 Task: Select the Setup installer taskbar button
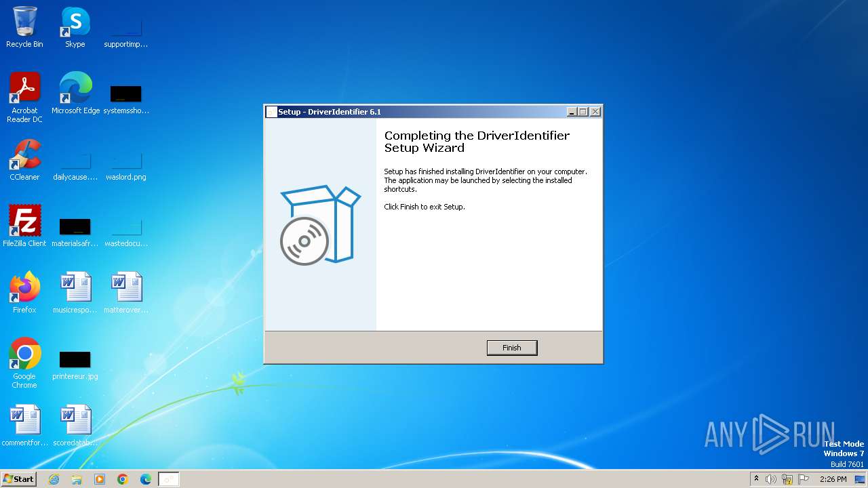click(x=169, y=479)
